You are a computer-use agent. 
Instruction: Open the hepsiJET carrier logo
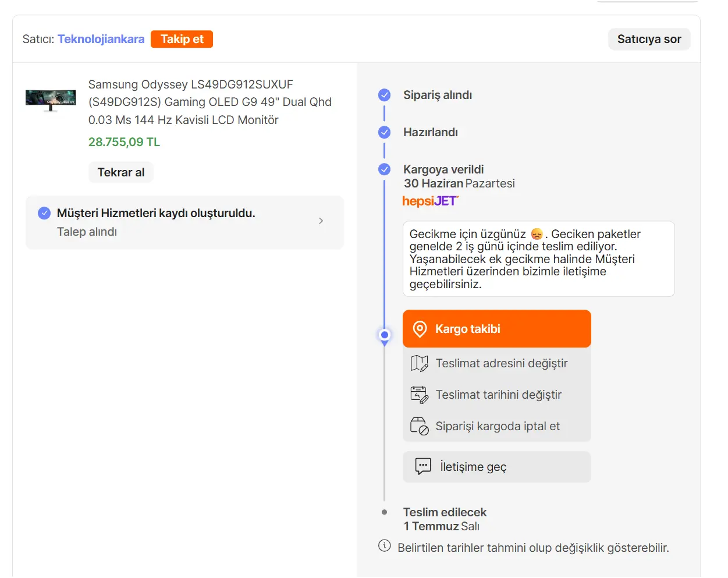click(x=431, y=201)
